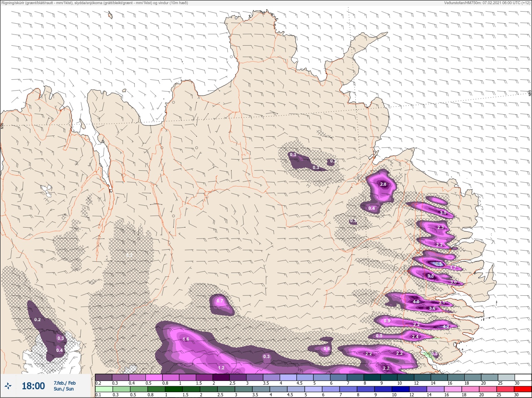Click the 'Sun./ Sun' weekday text
This screenshot has width=532, height=398.
click(64, 389)
